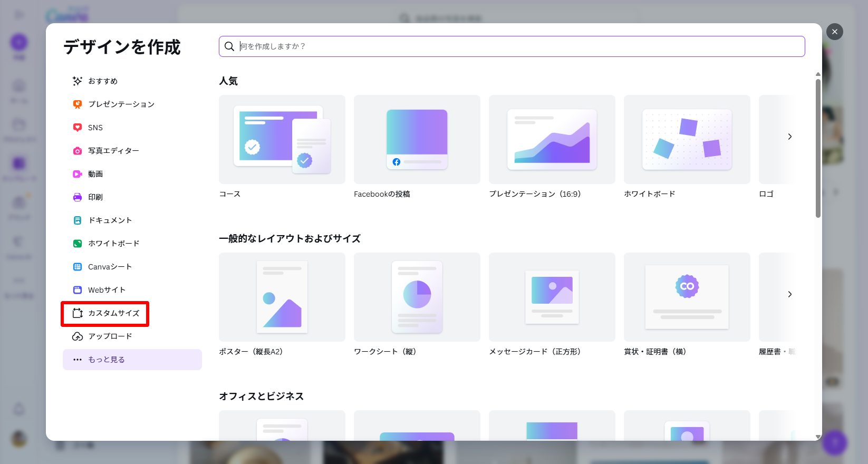
Task: Select the プレゼンテーション category icon
Action: 78,104
